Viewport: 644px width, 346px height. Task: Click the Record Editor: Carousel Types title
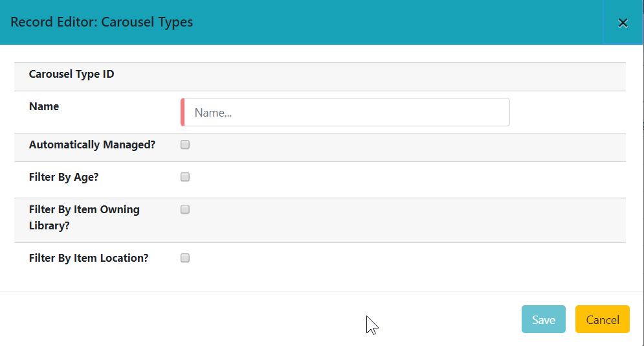click(x=101, y=22)
